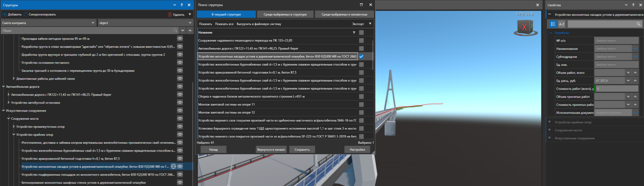Check the box for Монтаж вантовой системы на опоре 11
This screenshot has width=644, height=186.
coord(361,104)
